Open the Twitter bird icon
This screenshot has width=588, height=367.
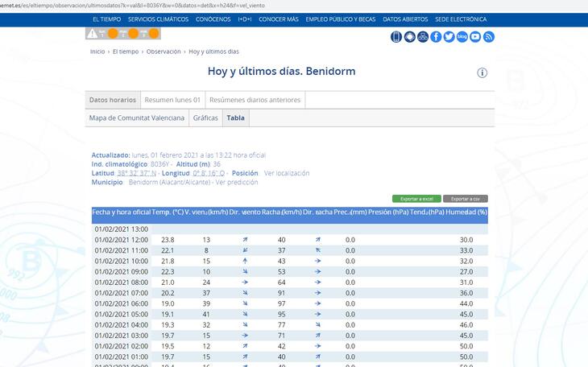[x=449, y=37]
